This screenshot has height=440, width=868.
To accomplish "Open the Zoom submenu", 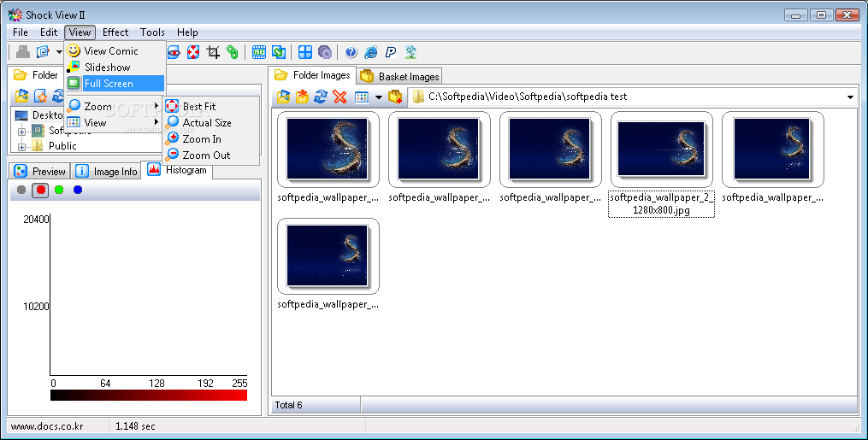I will click(x=115, y=106).
